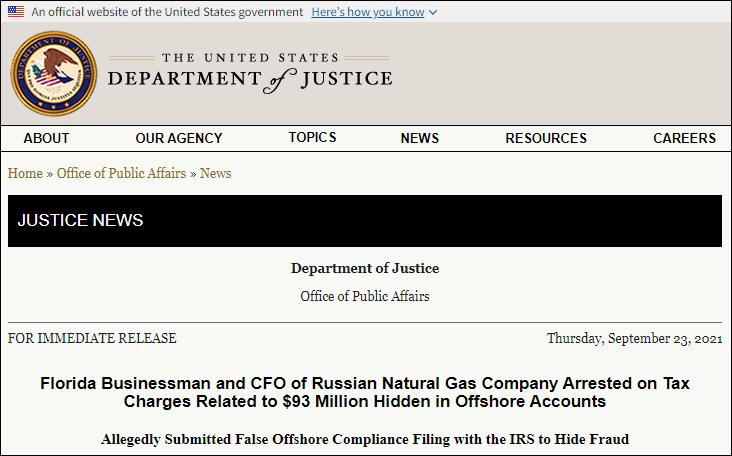Go to Home breadcrumb link

click(x=25, y=173)
